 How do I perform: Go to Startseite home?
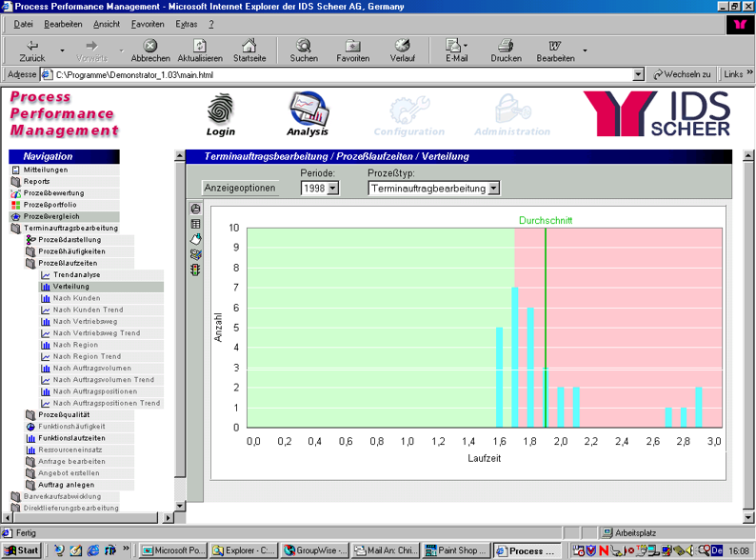click(x=249, y=50)
